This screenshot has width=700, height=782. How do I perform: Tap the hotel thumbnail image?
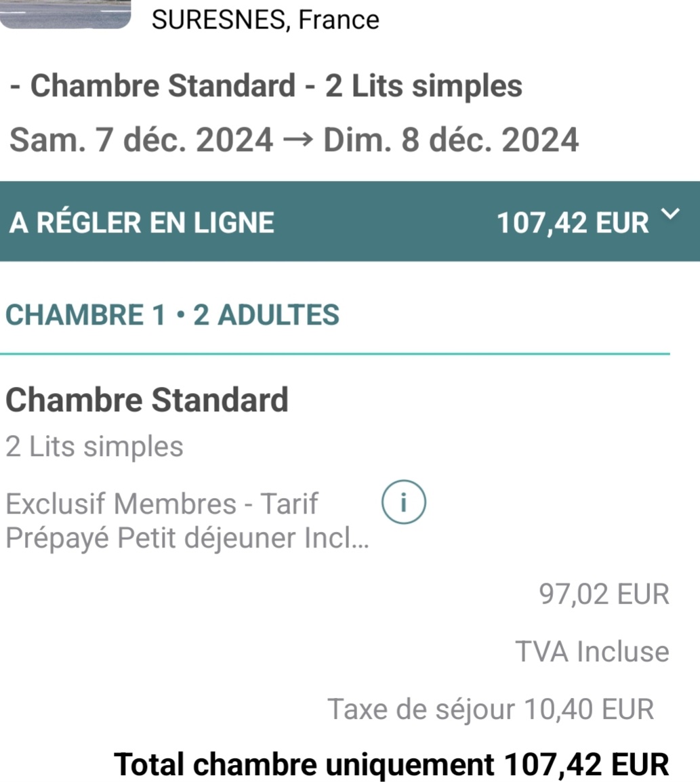point(65,14)
